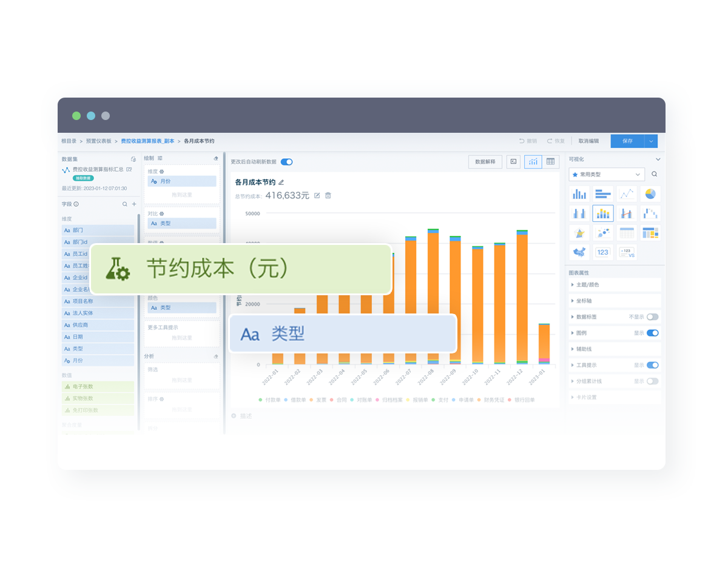Viewport: 728px width, 582px height.
Task: Choose the line chart type
Action: point(627,194)
